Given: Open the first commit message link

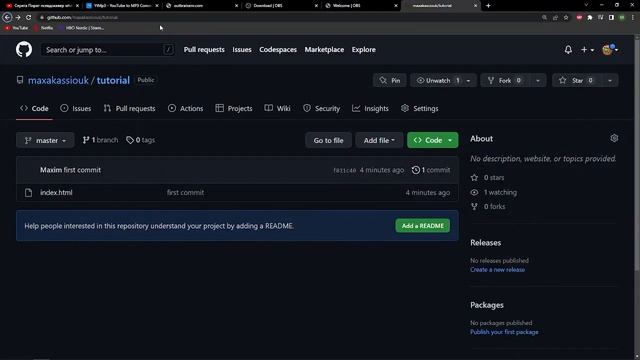Looking at the screenshot, I should click(x=82, y=170).
